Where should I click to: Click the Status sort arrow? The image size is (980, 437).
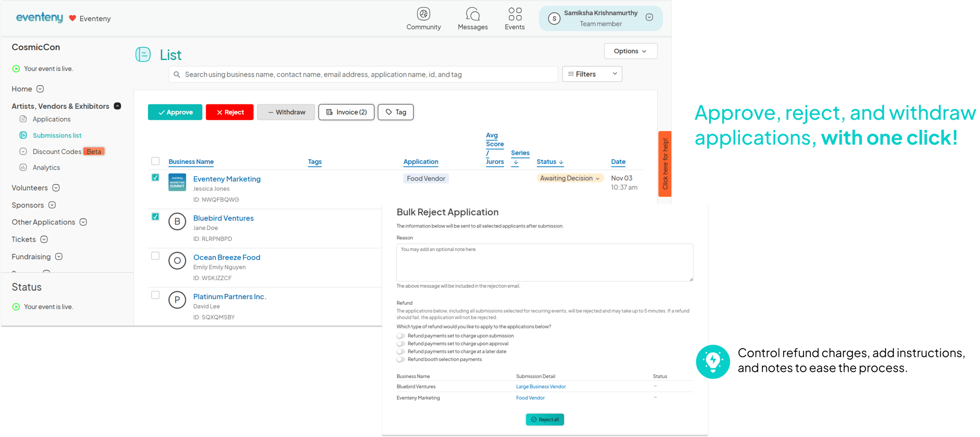click(562, 162)
